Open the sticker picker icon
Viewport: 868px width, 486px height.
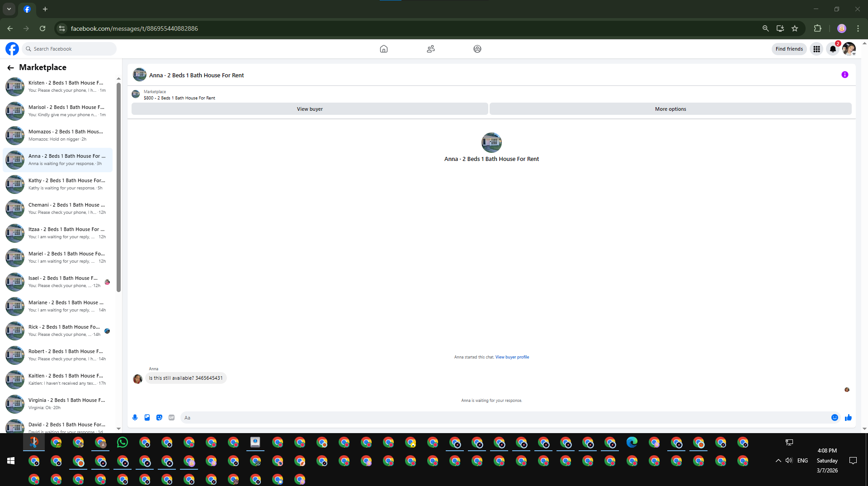click(159, 418)
